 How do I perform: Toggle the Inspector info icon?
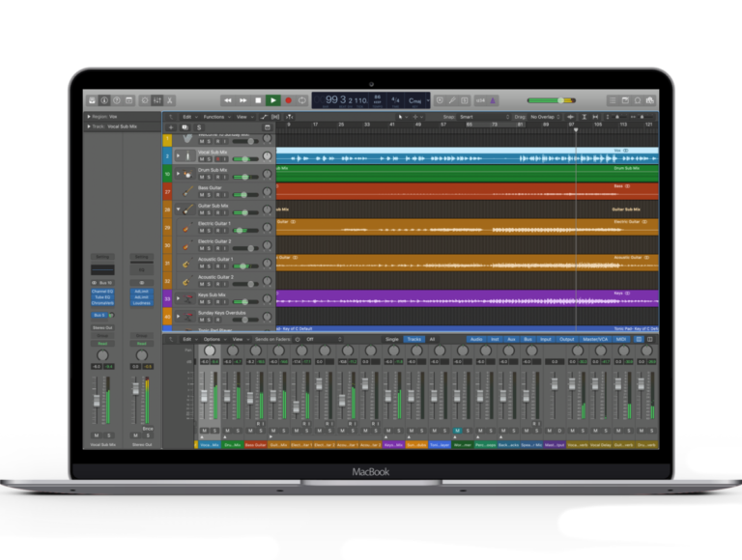tap(104, 100)
